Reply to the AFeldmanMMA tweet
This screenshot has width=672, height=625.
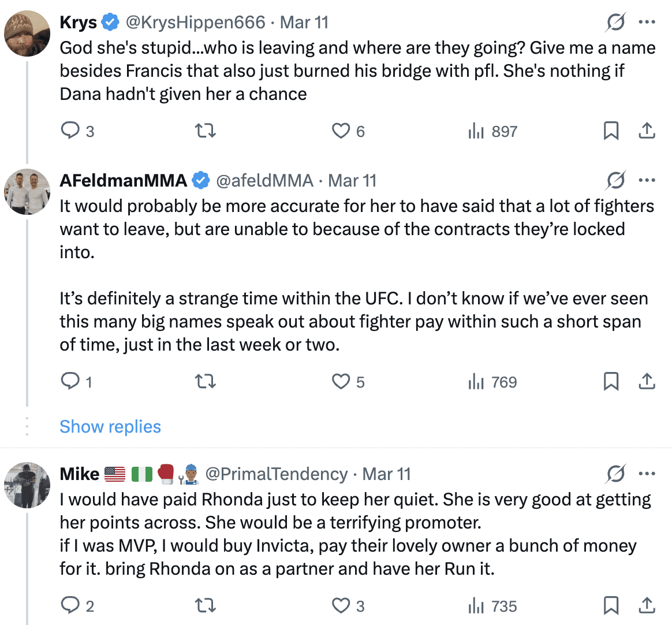click(x=70, y=382)
